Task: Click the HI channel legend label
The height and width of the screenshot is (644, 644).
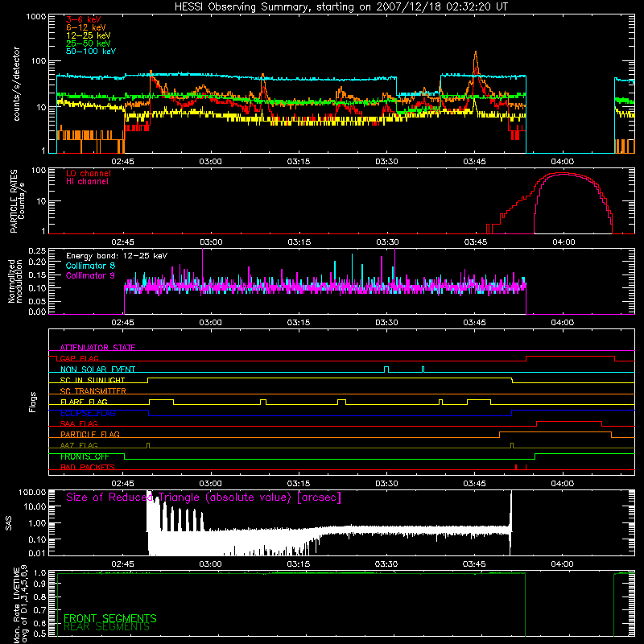Action: [87, 182]
